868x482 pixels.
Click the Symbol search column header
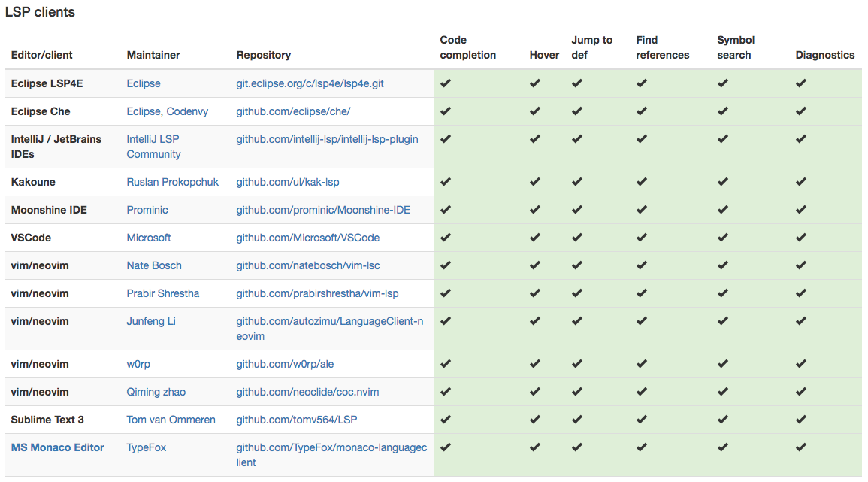click(x=736, y=47)
